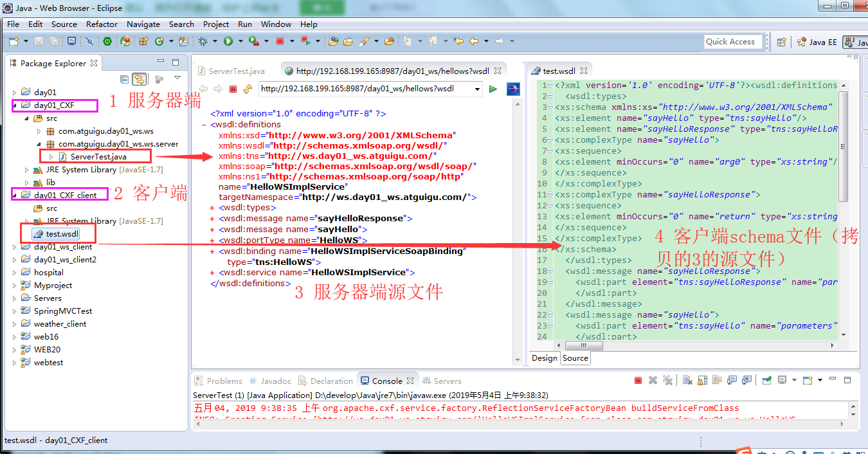Click the red Stop icon in main toolbar
This screenshot has height=454, width=868.
coord(280,41)
